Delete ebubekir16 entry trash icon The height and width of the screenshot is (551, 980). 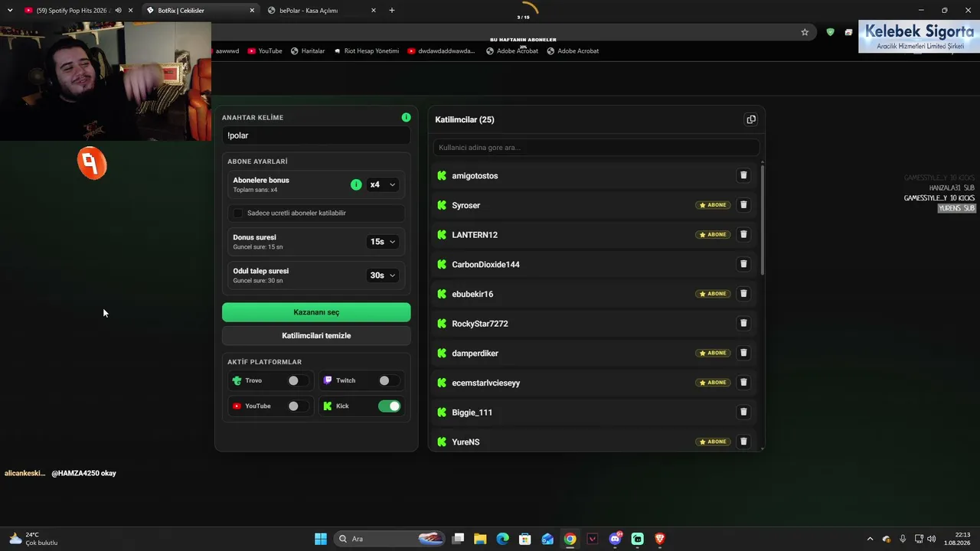pyautogui.click(x=743, y=294)
